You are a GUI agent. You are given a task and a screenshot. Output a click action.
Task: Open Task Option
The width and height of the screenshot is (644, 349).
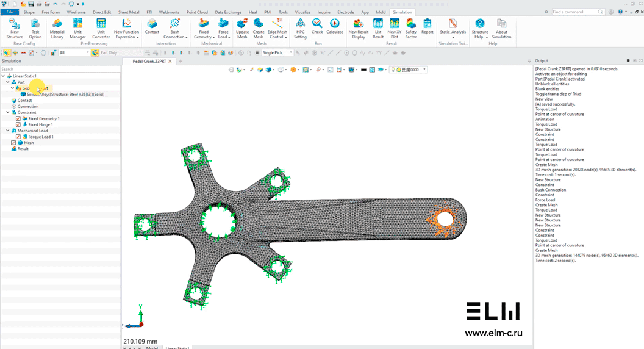point(35,29)
